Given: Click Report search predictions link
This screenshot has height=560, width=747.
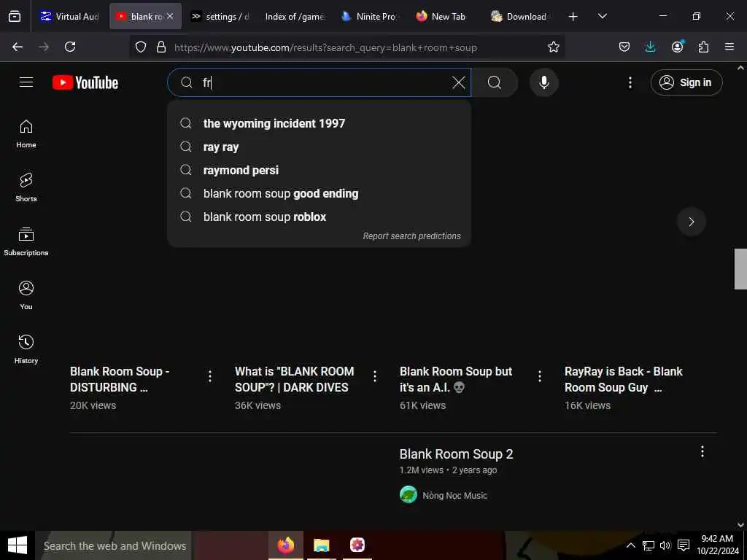Looking at the screenshot, I should click(x=411, y=236).
